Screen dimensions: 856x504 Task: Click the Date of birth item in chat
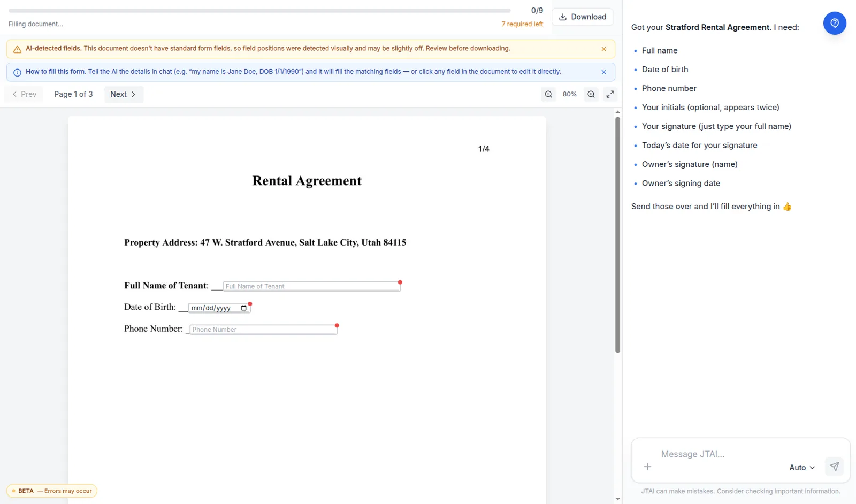pyautogui.click(x=665, y=70)
